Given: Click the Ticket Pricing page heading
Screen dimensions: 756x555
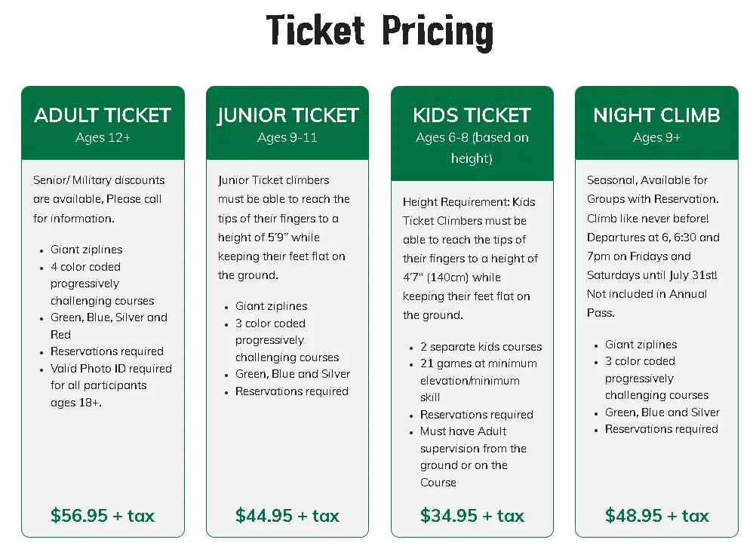Looking at the screenshot, I should tap(380, 32).
